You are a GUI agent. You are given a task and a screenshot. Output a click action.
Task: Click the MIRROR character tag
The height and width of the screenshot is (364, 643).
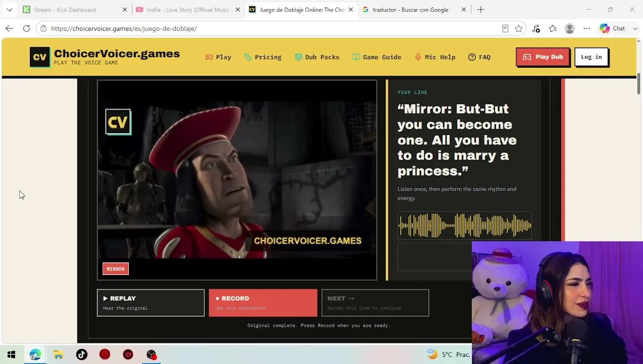pos(115,269)
